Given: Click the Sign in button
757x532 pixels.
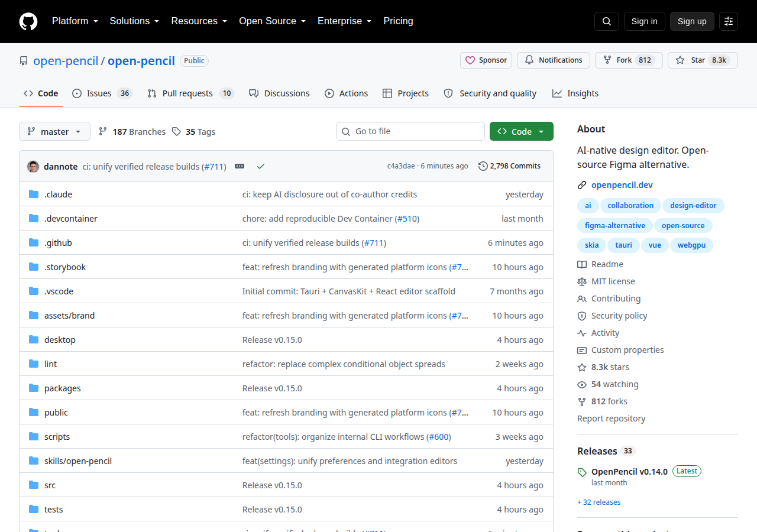Looking at the screenshot, I should (x=645, y=21).
